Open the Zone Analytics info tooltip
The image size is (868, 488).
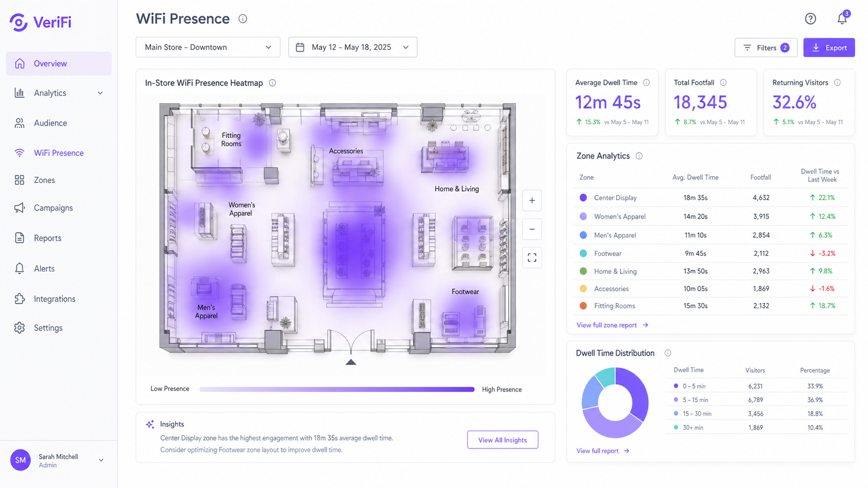[x=639, y=156]
